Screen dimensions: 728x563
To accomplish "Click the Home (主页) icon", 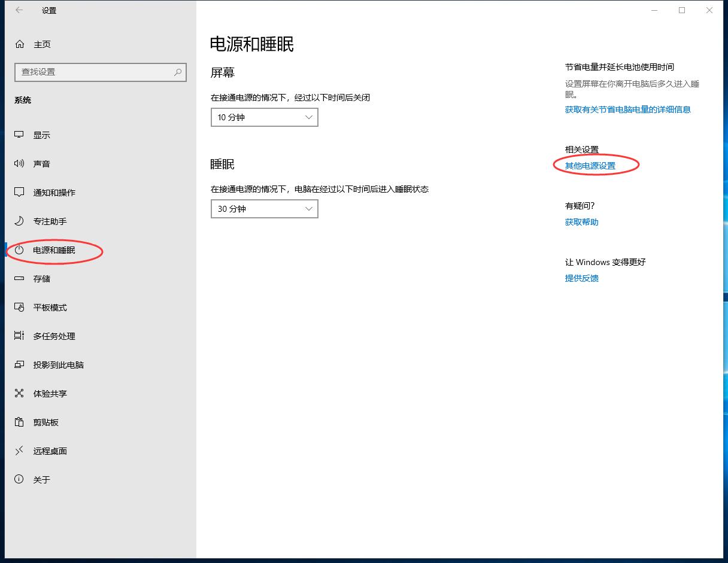I will pos(20,44).
